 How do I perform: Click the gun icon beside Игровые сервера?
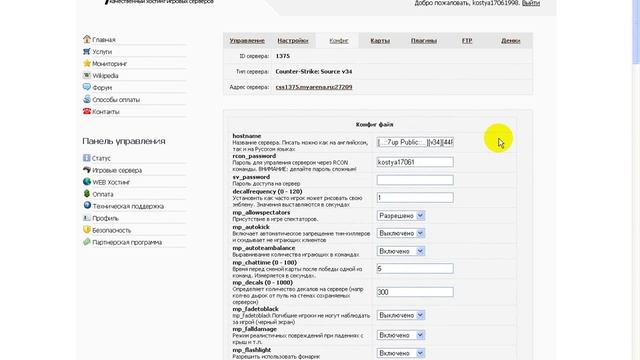pyautogui.click(x=87, y=170)
